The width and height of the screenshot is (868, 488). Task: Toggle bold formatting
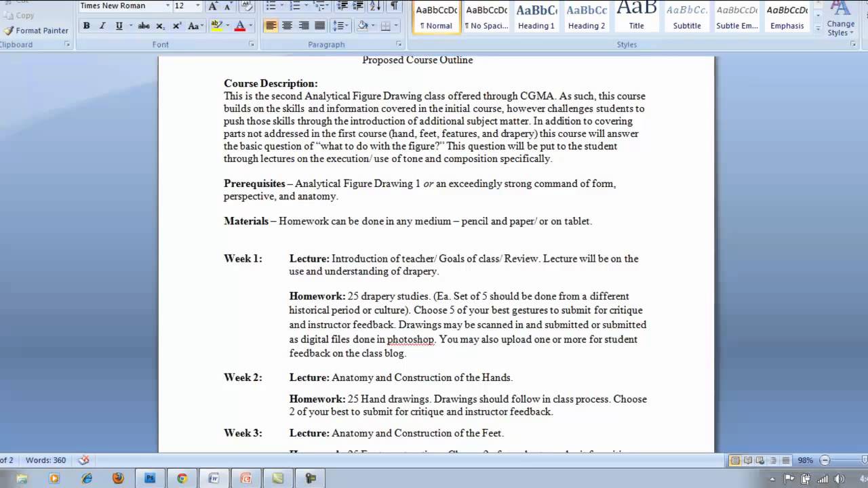[x=86, y=26]
